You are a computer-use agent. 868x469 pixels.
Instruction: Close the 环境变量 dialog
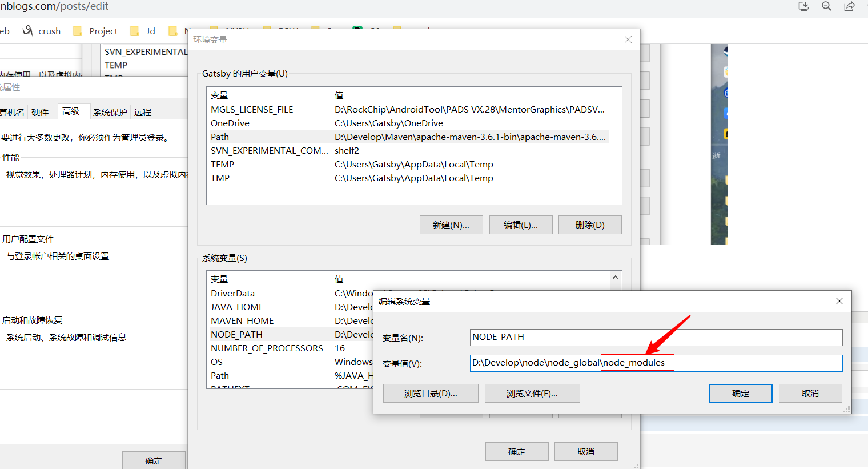pos(628,39)
